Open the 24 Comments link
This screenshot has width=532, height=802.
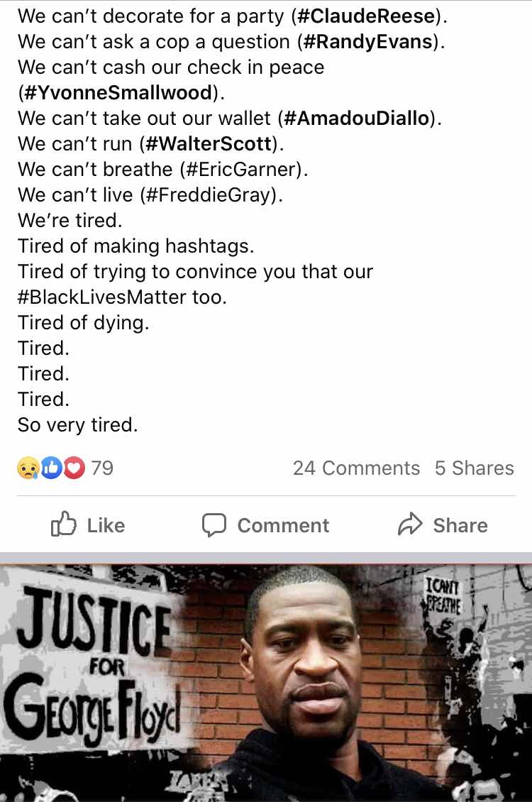[x=356, y=468]
